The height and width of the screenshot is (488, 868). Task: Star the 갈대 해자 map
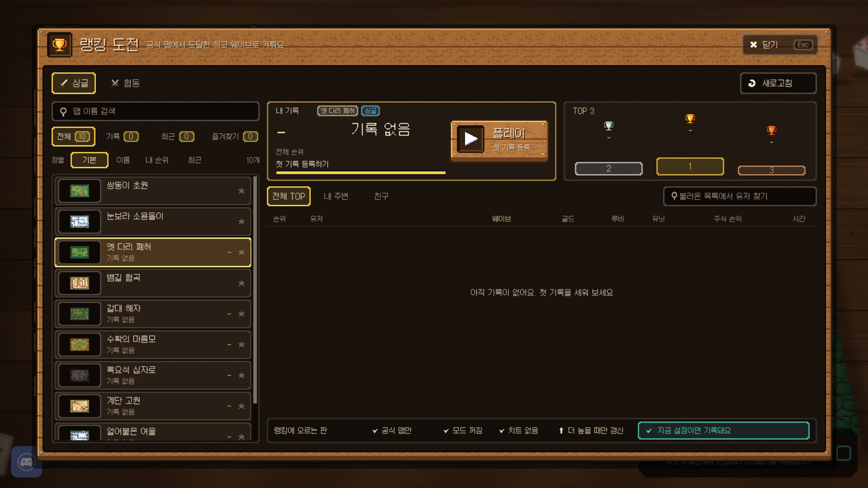coord(241,314)
